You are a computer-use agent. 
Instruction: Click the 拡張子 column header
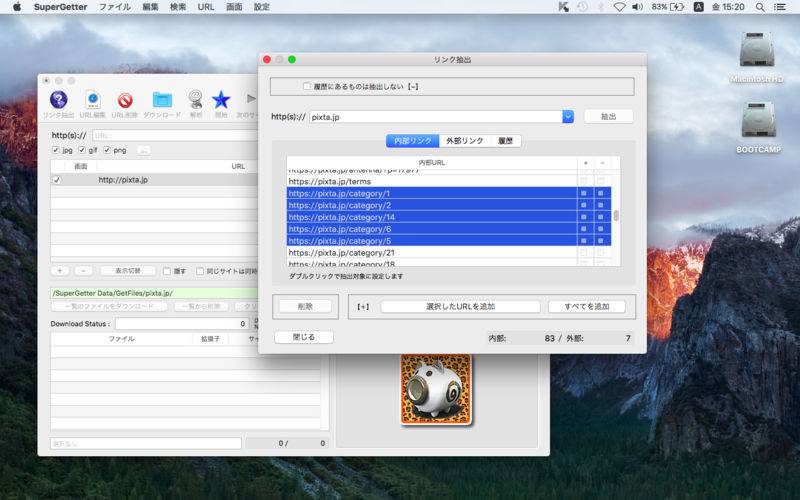(210, 339)
